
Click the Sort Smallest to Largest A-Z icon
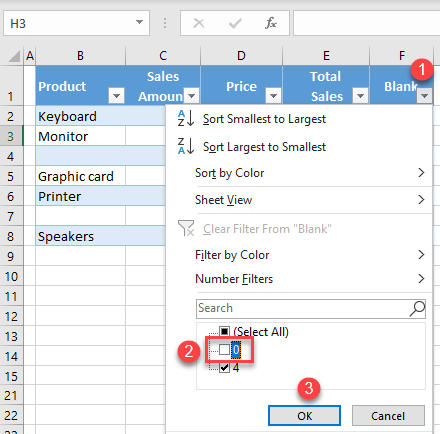tap(186, 118)
